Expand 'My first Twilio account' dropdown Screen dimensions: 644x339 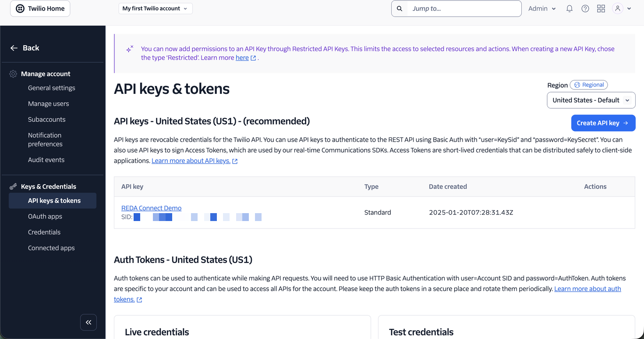click(156, 8)
